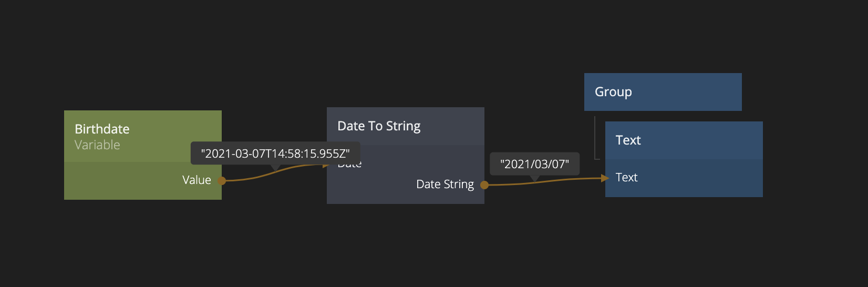Click the Value output port dot

(x=222, y=181)
